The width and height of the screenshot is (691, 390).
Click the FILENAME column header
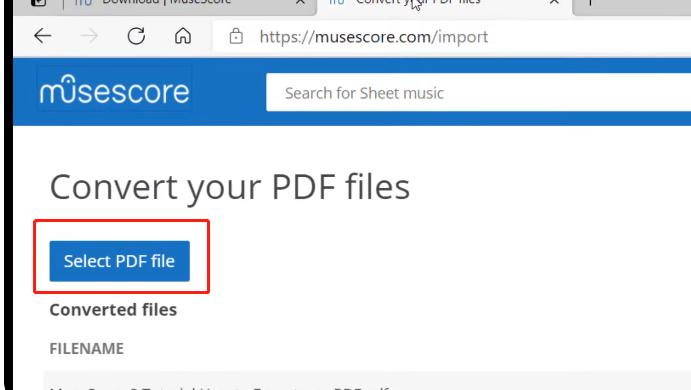coord(87,349)
